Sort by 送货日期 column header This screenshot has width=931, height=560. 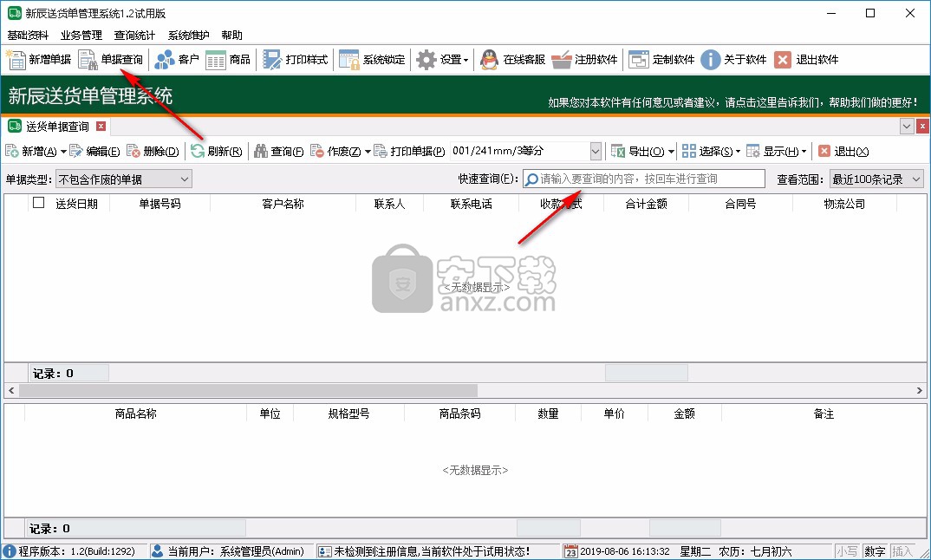pos(76,204)
